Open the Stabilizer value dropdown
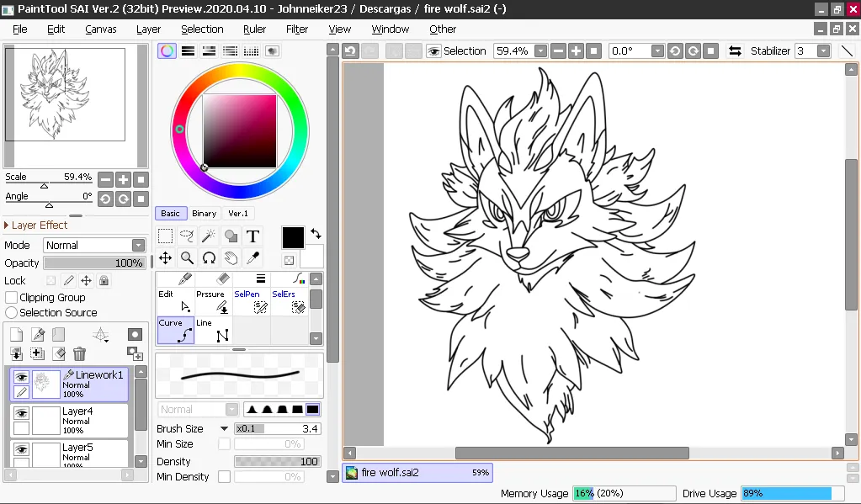861x504 pixels. pyautogui.click(x=823, y=51)
